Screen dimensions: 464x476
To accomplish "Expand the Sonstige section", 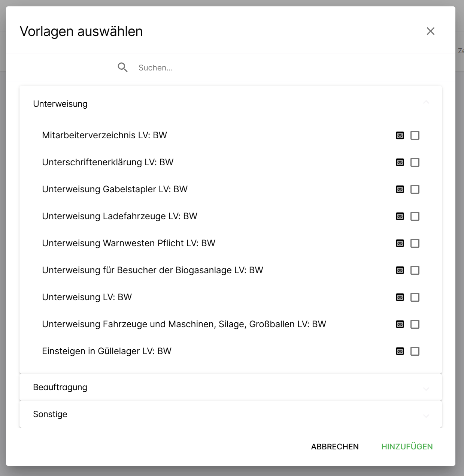I will pos(426,415).
